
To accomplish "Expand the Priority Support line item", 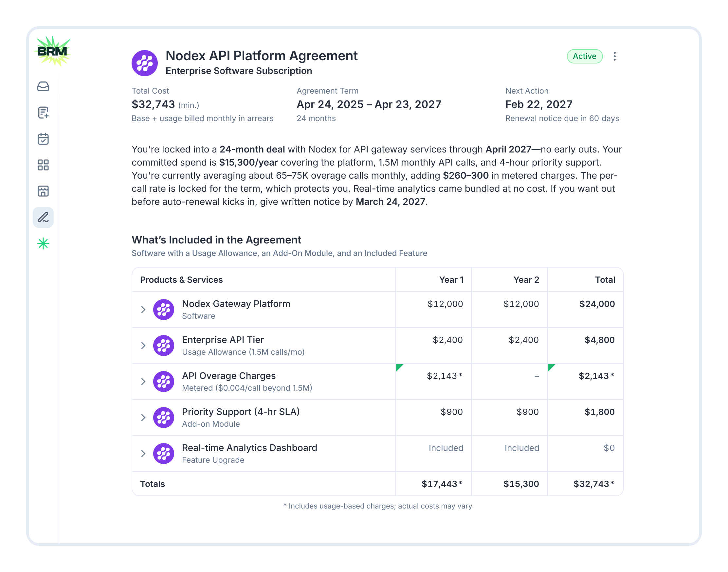I will click(143, 417).
